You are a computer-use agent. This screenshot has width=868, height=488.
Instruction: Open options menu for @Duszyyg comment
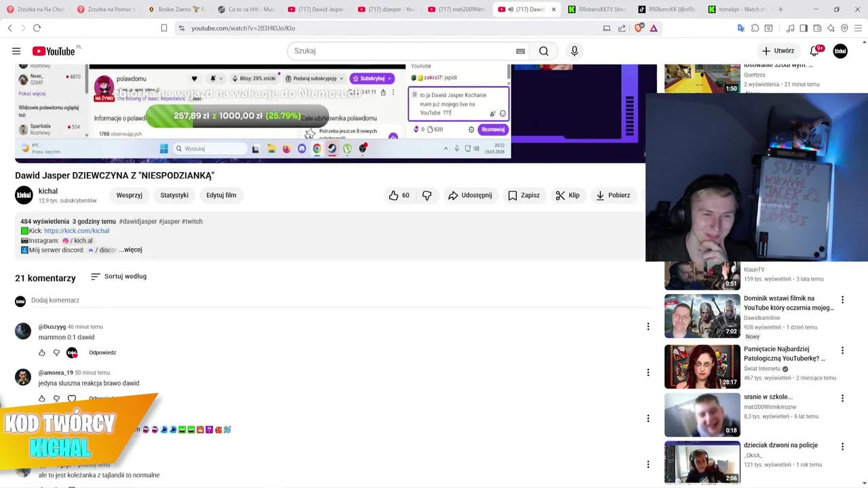tap(648, 327)
